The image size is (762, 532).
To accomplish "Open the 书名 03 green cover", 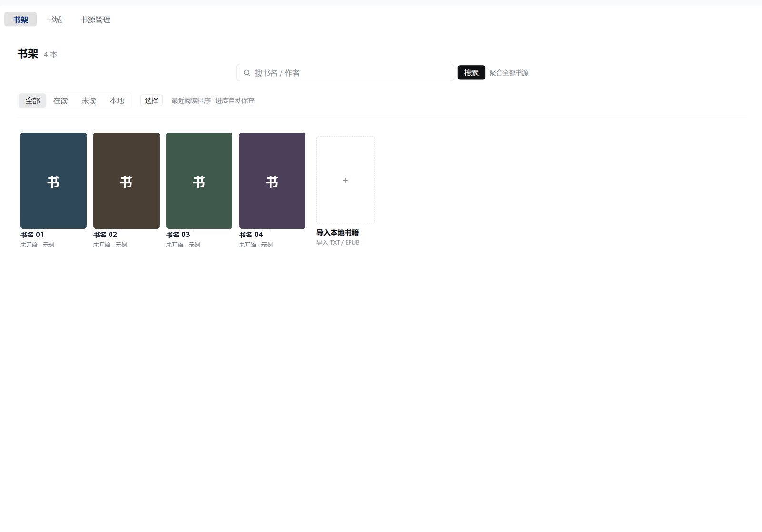I will pyautogui.click(x=199, y=181).
